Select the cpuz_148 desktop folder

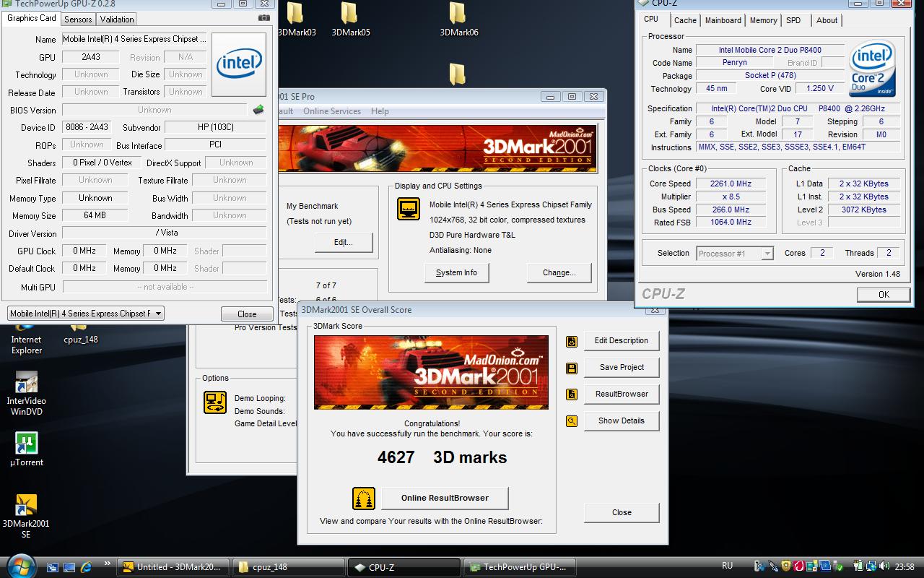click(x=80, y=335)
